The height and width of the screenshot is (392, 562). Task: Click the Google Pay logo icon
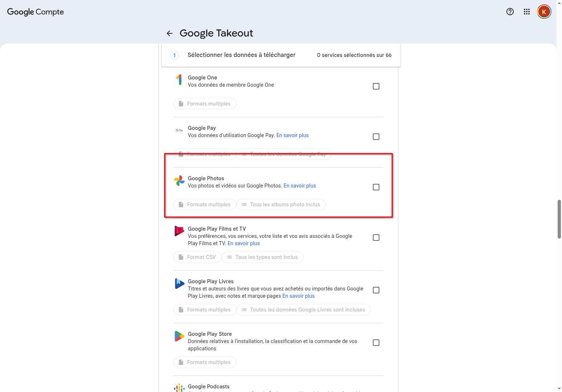(x=179, y=130)
